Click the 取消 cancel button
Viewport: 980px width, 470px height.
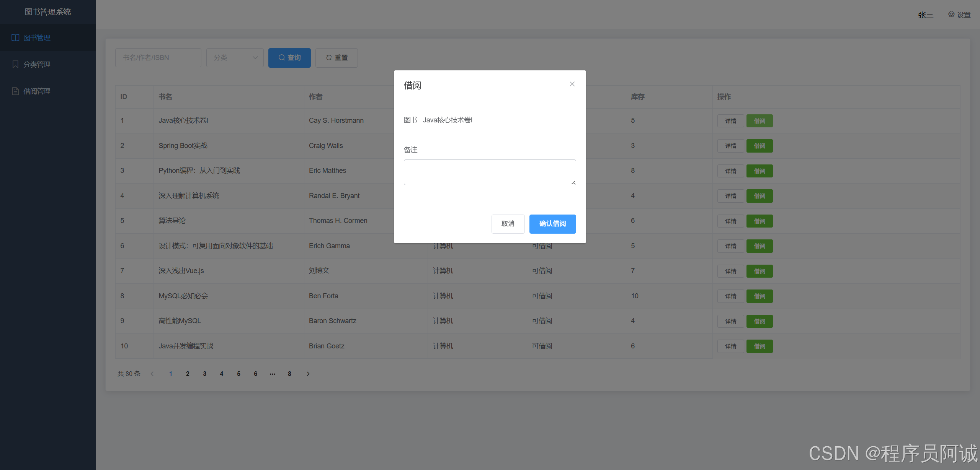click(x=508, y=224)
